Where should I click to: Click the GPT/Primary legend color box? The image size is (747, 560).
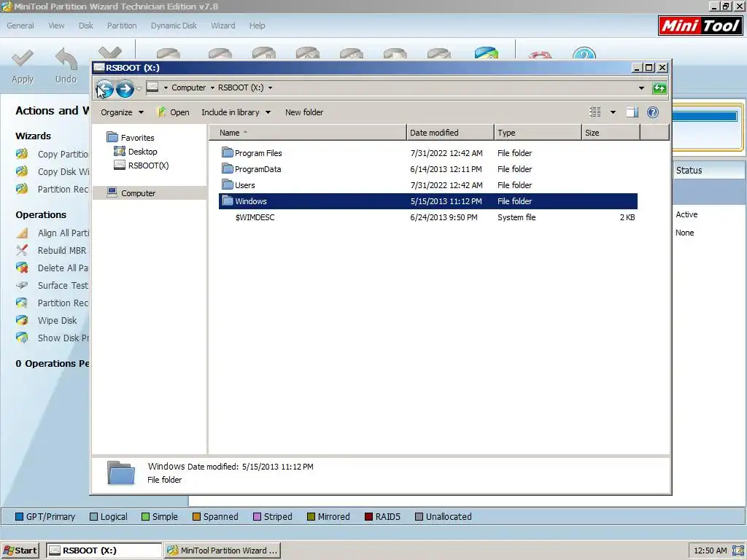point(20,517)
